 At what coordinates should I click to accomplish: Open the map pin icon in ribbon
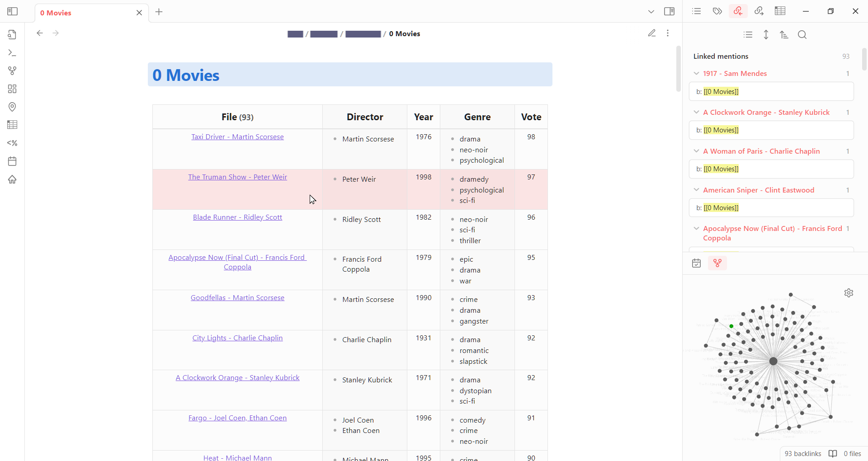pyautogui.click(x=12, y=107)
